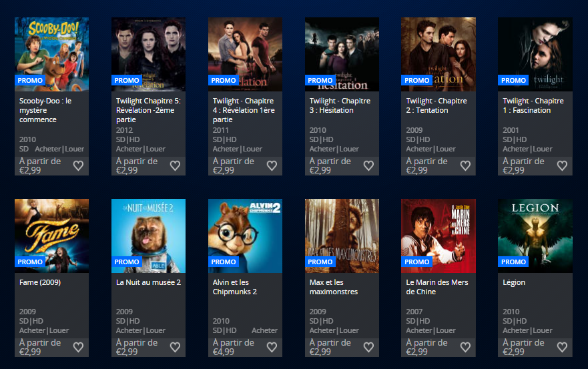Viewport: 588px width, 369px height.
Task: Click PROMO badge on Fame poster
Action: (30, 262)
